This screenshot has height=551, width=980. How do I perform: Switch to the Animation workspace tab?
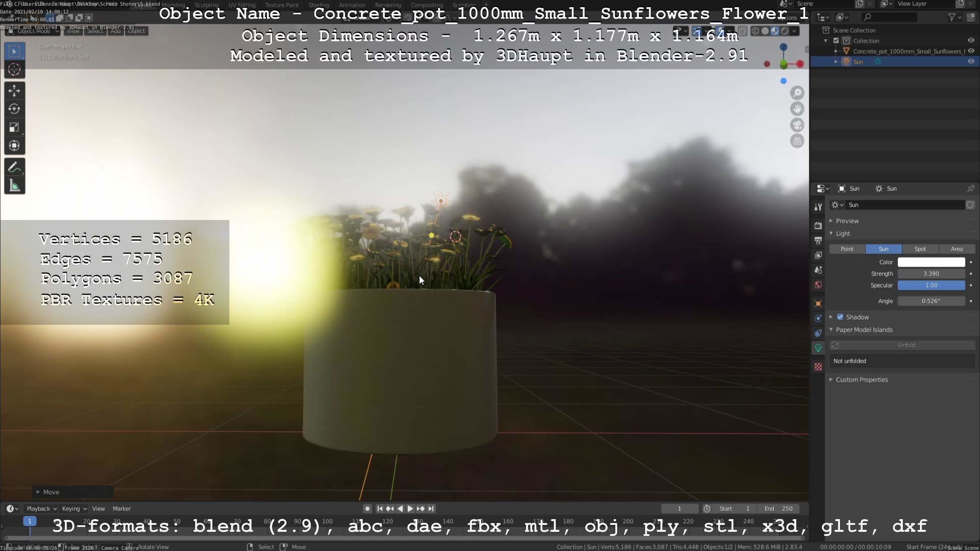352,5
